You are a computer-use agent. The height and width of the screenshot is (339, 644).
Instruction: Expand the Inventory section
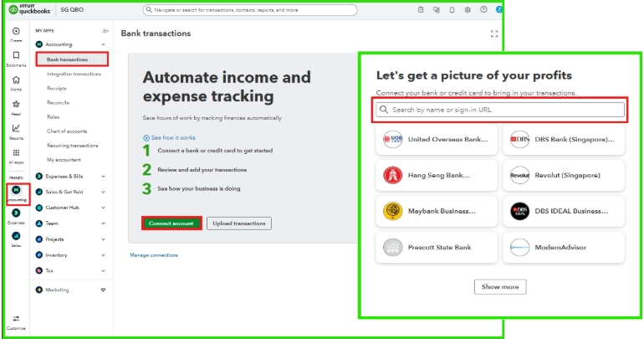[x=103, y=254]
